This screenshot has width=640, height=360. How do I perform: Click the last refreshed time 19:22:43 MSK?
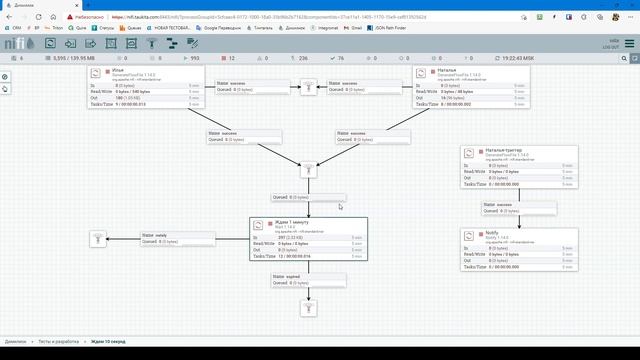point(515,58)
